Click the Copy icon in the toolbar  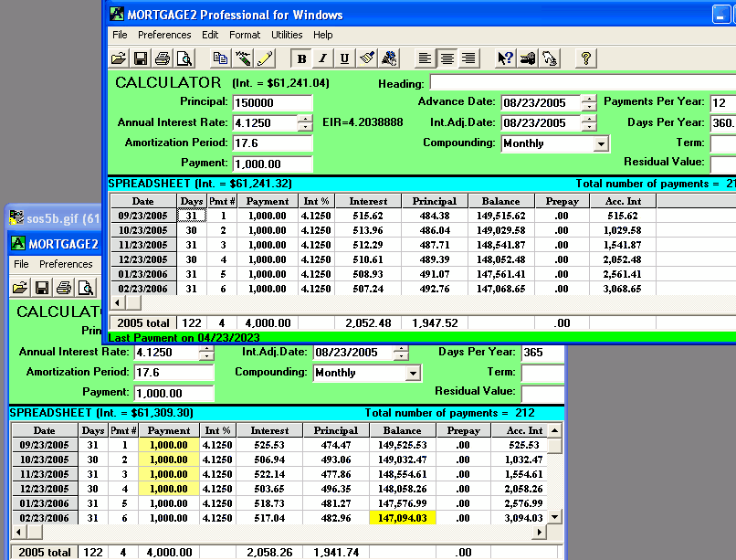[x=220, y=58]
